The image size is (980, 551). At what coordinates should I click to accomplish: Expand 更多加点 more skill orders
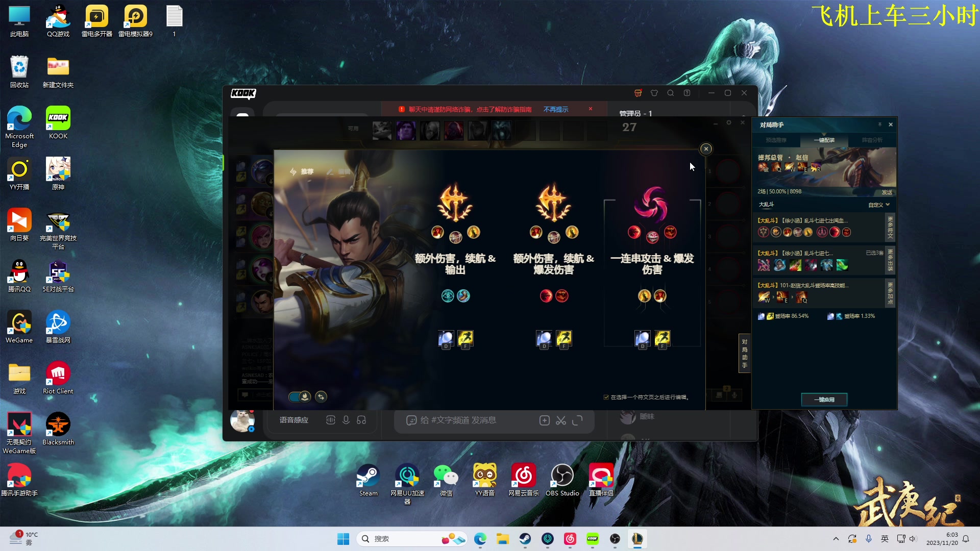[x=890, y=292]
